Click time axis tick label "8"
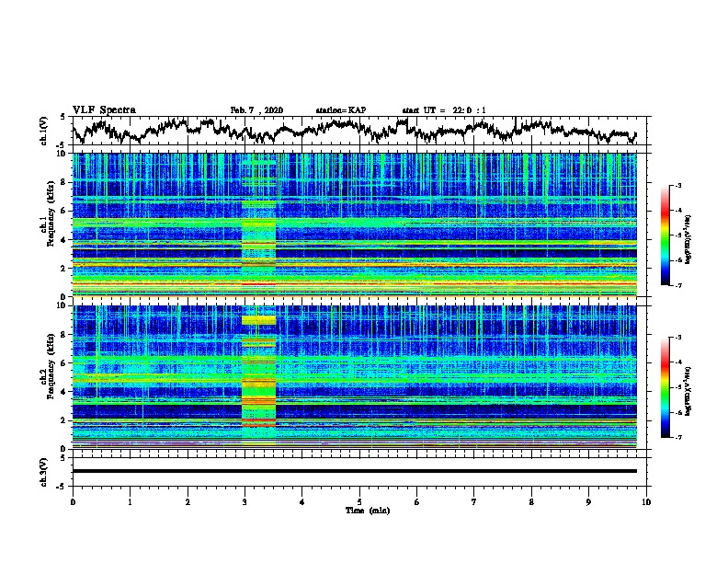 tap(531, 502)
